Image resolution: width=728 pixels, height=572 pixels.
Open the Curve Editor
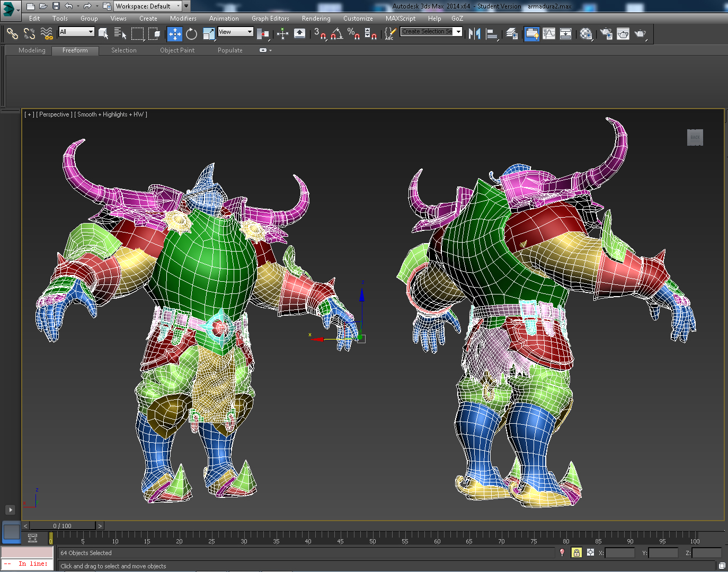click(549, 34)
